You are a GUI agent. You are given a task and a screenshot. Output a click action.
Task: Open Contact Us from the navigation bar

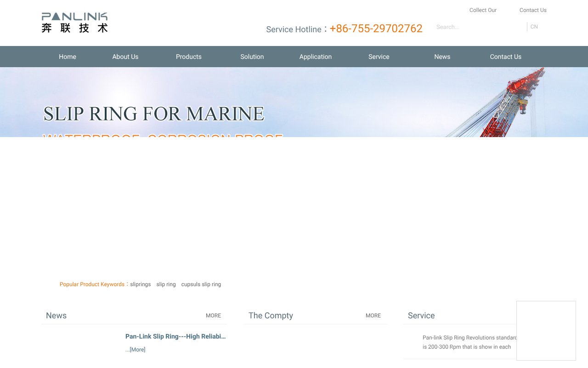[505, 57]
